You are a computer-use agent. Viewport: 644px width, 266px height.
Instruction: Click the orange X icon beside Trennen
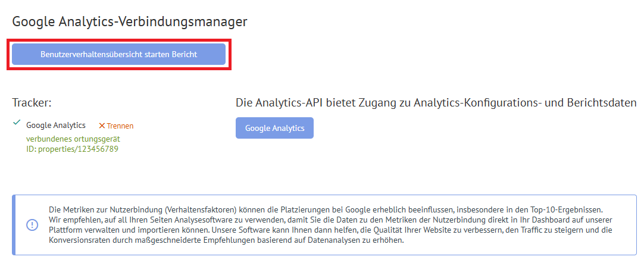tap(102, 126)
